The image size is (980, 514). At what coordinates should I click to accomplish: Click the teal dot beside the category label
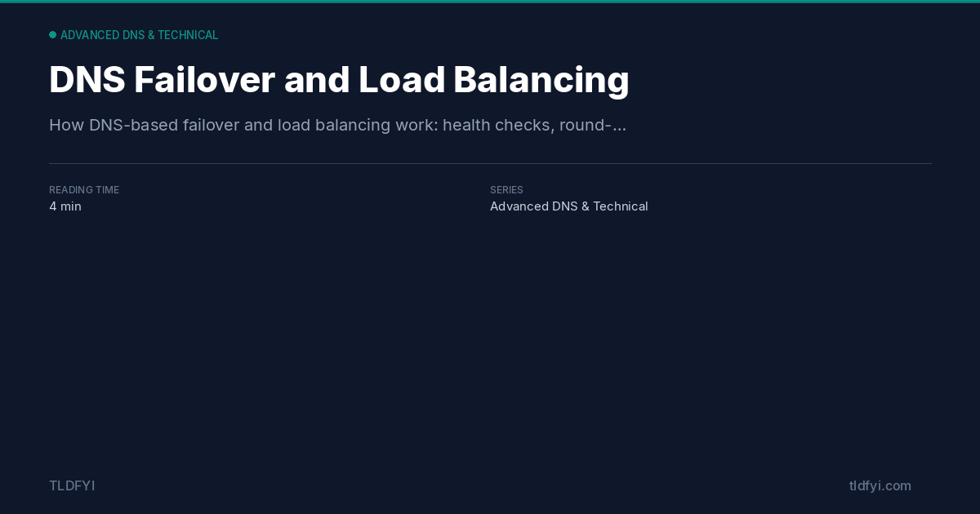tap(52, 35)
